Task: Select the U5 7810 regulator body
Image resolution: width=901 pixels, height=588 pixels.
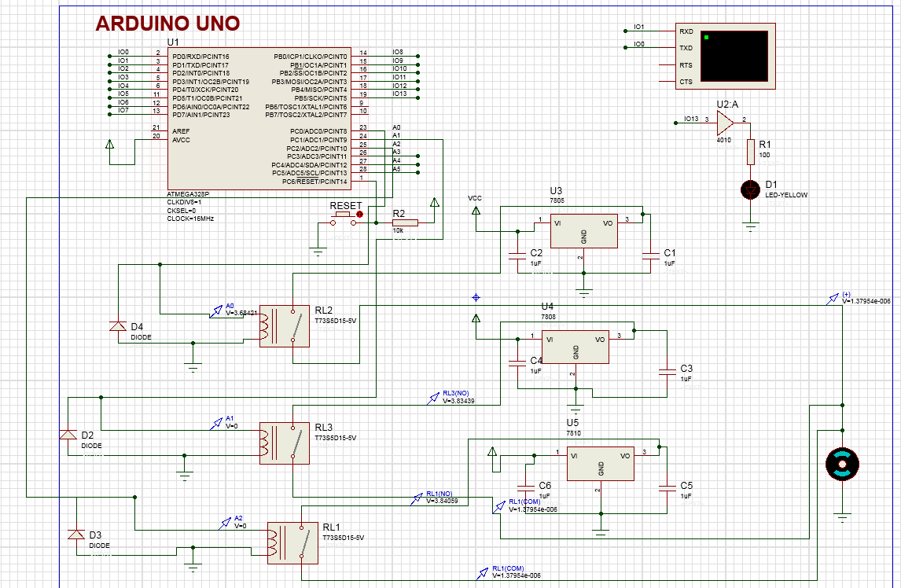Action: (x=601, y=463)
